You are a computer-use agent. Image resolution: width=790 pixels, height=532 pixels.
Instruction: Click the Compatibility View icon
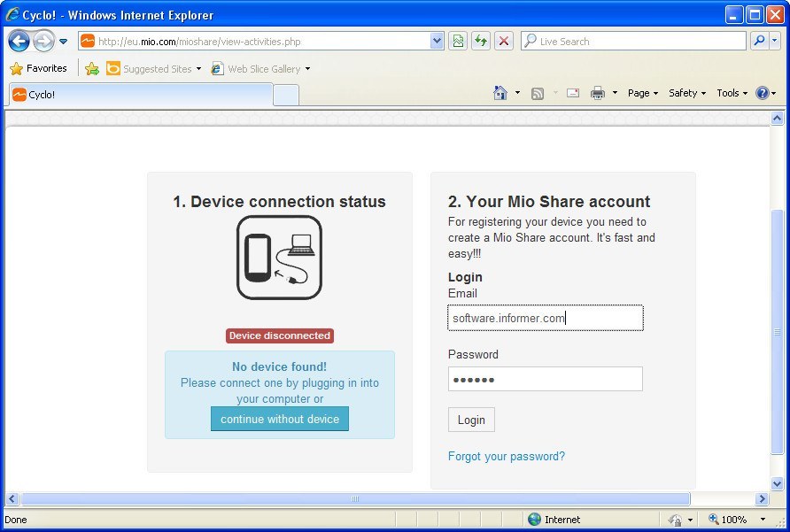458,41
